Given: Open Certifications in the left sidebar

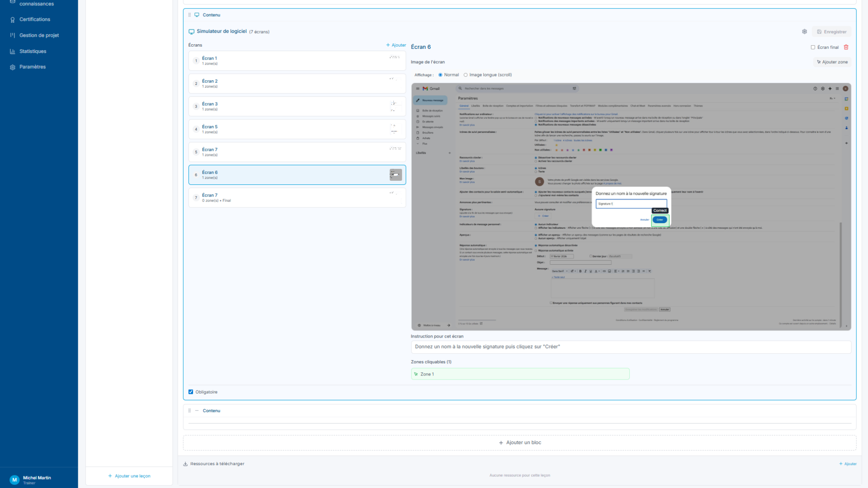Looking at the screenshot, I should tap(34, 19).
